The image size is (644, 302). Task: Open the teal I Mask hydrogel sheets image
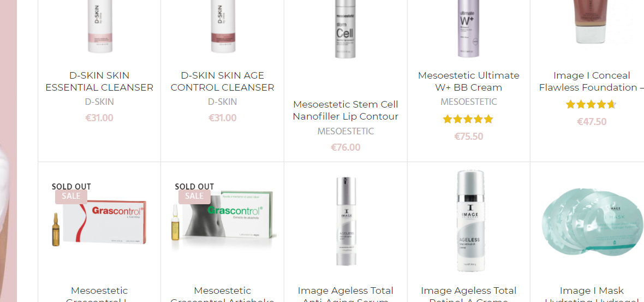[x=591, y=221]
